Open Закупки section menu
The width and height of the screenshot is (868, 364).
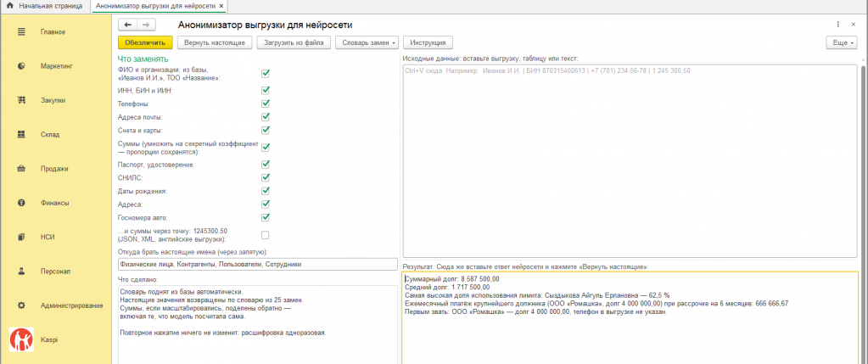tap(55, 101)
